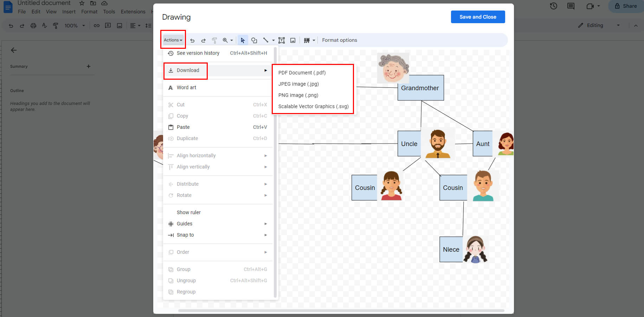Viewport: 644px width, 317px height.
Task: Click Word art menu entry
Action: point(186,87)
